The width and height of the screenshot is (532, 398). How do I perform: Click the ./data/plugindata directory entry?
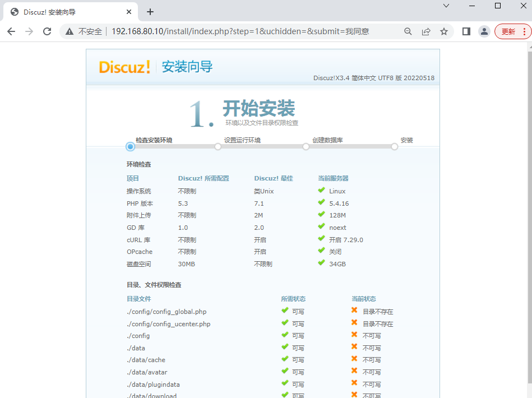[x=154, y=385]
